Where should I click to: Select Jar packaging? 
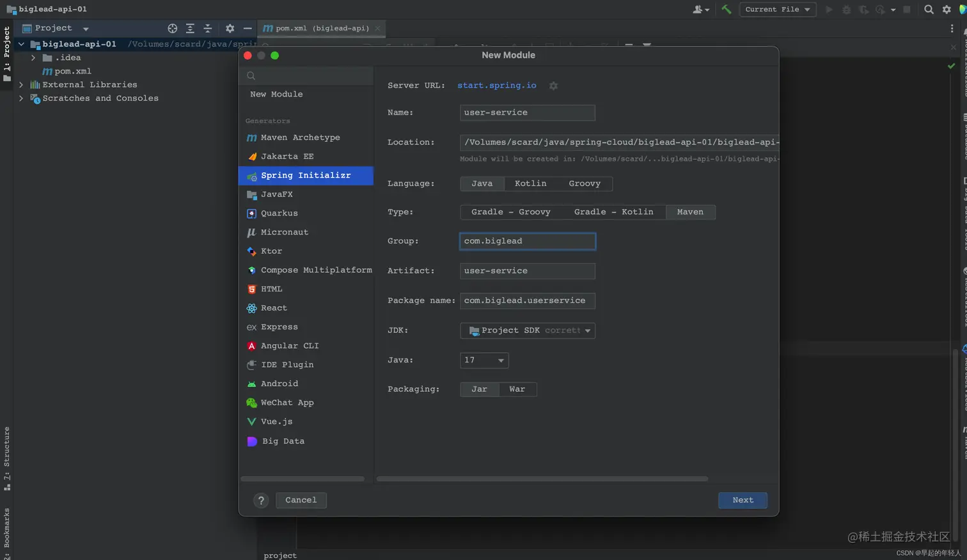point(480,389)
